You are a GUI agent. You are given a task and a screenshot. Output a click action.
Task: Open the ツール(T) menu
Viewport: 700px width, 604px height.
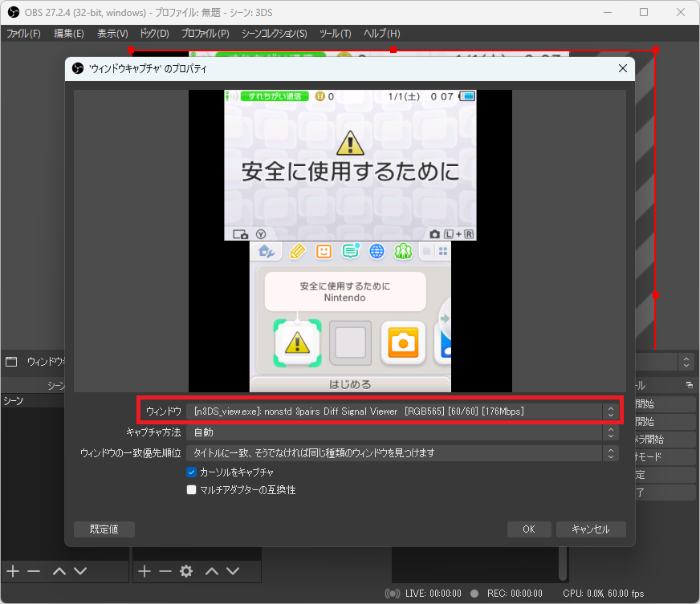(x=336, y=34)
